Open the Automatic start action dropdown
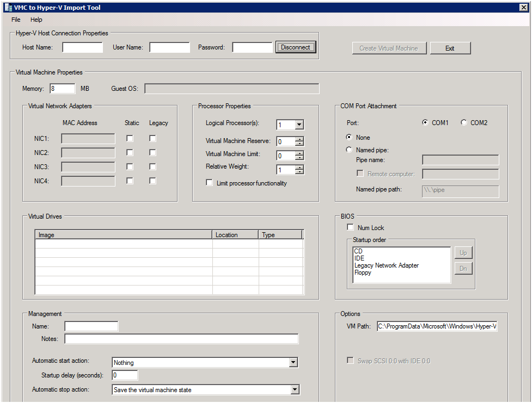 294,363
